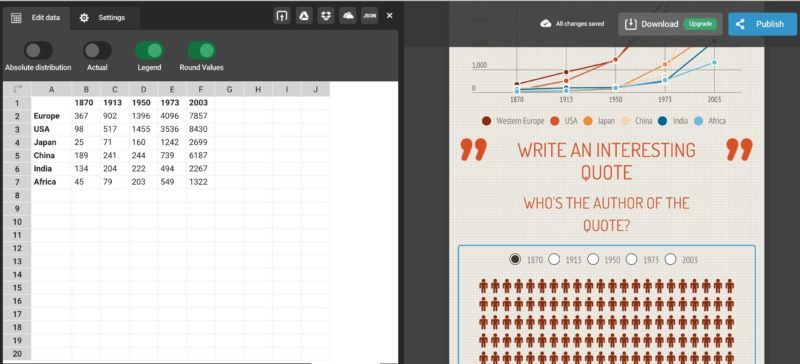Click cell with value 6187
Viewport: 800px width, 364px height.
[201, 156]
